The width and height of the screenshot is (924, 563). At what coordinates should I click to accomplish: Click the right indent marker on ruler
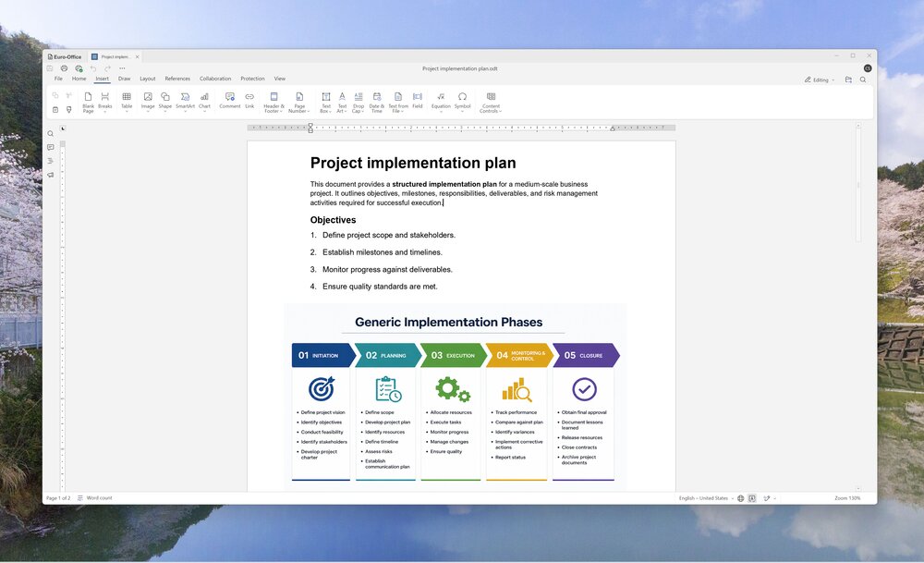coord(613,129)
